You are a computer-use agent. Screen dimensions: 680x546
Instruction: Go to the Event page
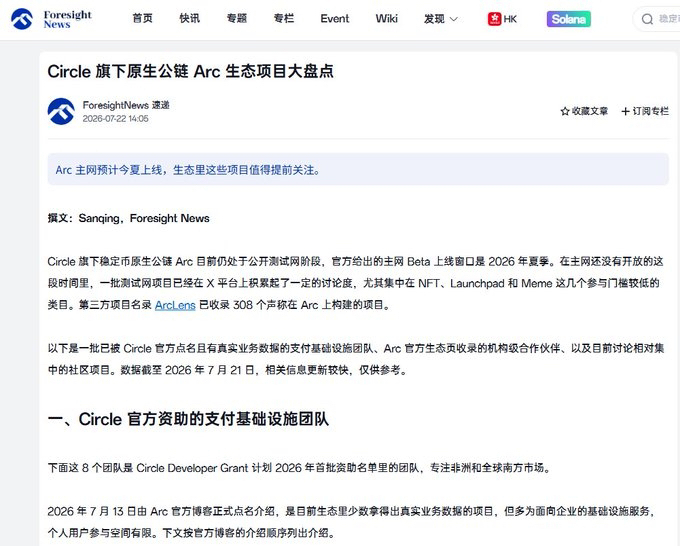point(334,19)
